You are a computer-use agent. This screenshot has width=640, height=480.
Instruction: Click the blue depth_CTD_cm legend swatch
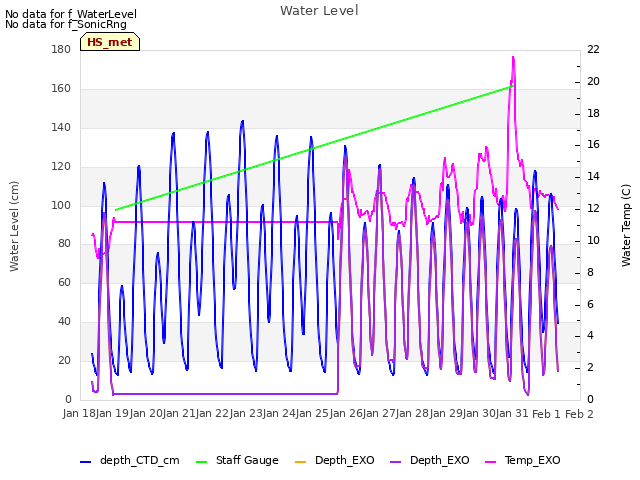(x=85, y=462)
